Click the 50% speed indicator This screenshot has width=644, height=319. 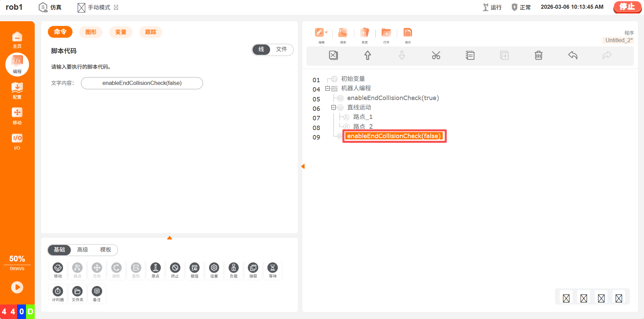point(17,259)
